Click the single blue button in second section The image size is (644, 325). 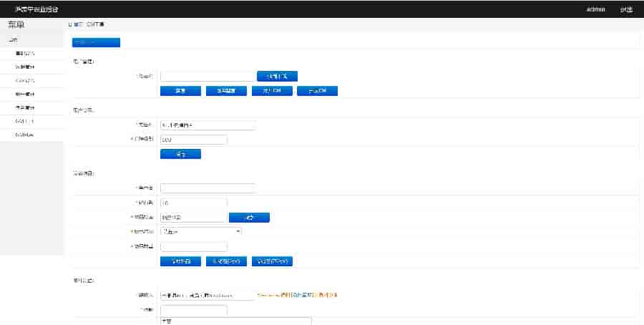(180, 154)
